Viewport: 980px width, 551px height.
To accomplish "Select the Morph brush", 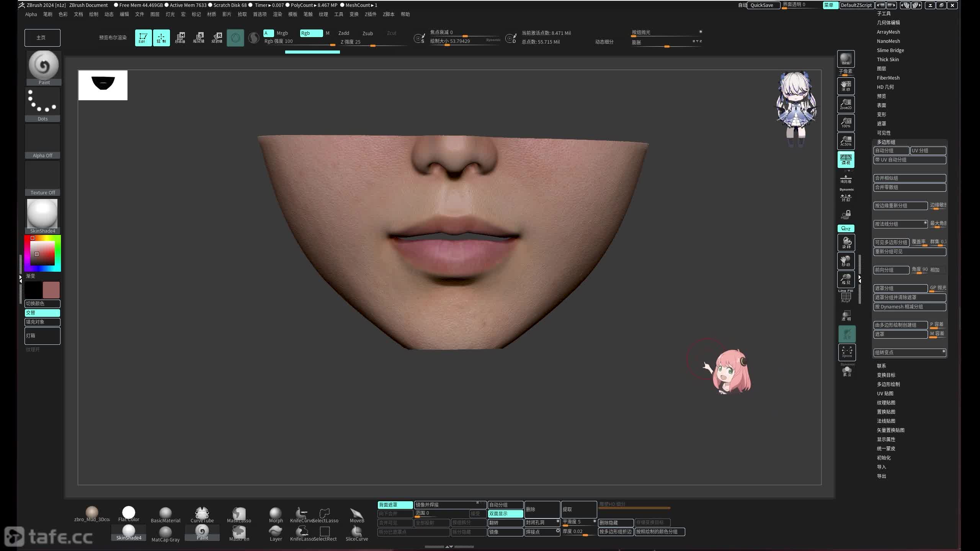I will coord(276,515).
